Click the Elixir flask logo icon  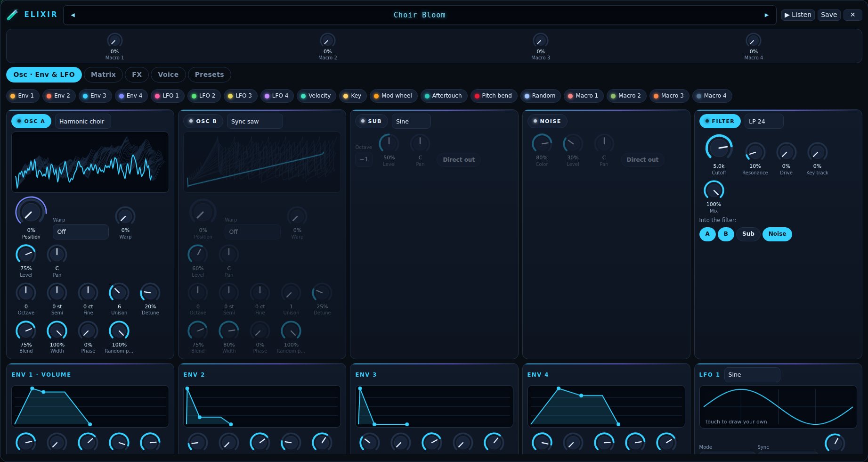tap(13, 15)
